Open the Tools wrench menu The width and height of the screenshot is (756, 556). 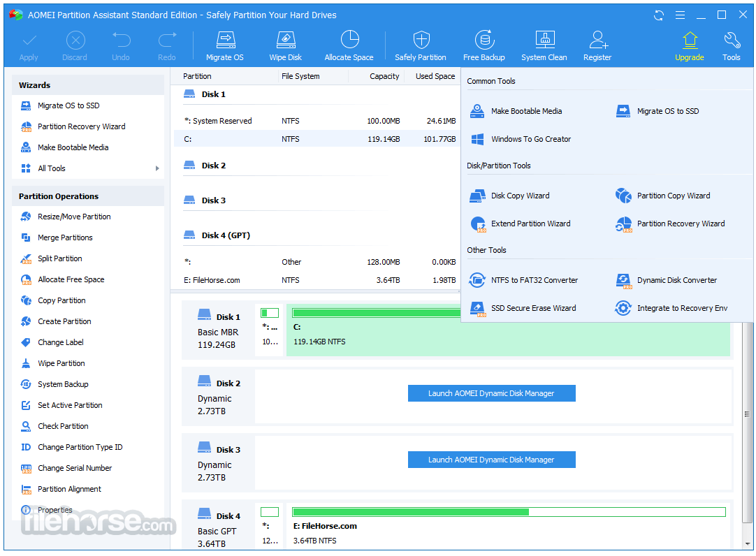point(732,46)
